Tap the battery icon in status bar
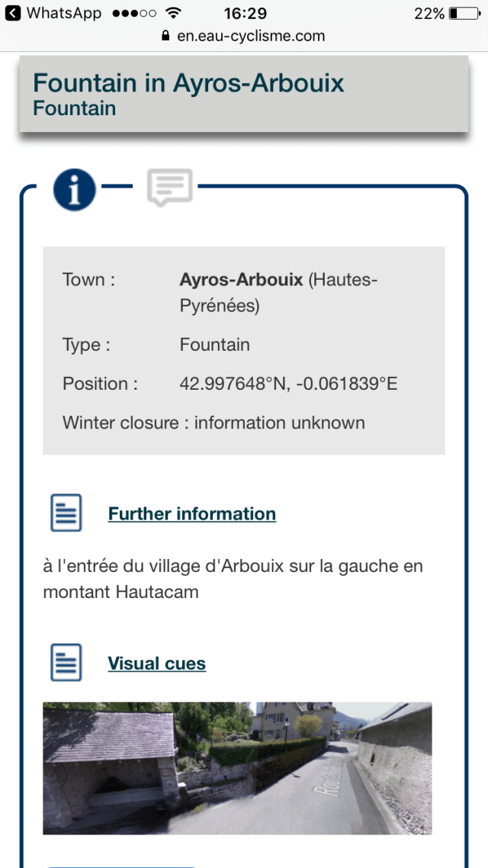 [464, 14]
